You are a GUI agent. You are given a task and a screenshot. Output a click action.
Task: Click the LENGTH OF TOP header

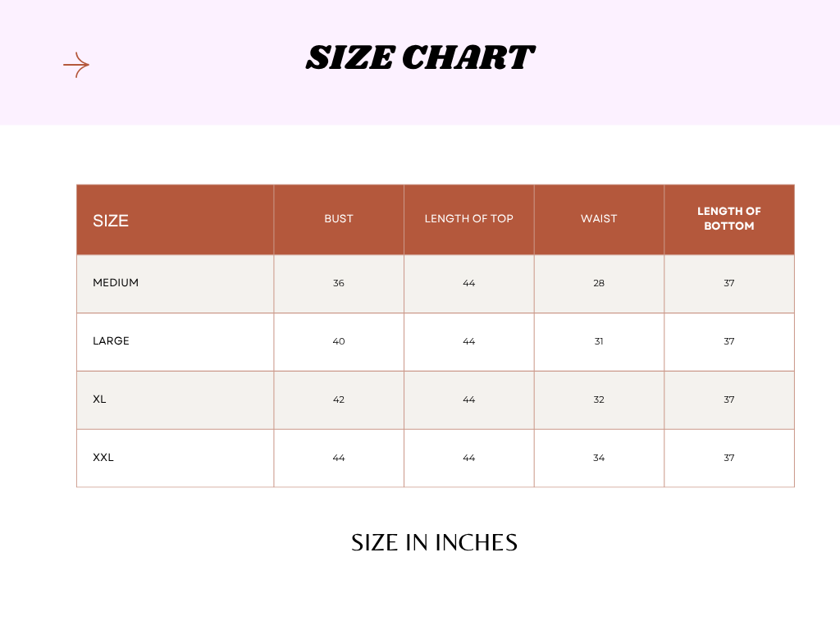tap(468, 219)
